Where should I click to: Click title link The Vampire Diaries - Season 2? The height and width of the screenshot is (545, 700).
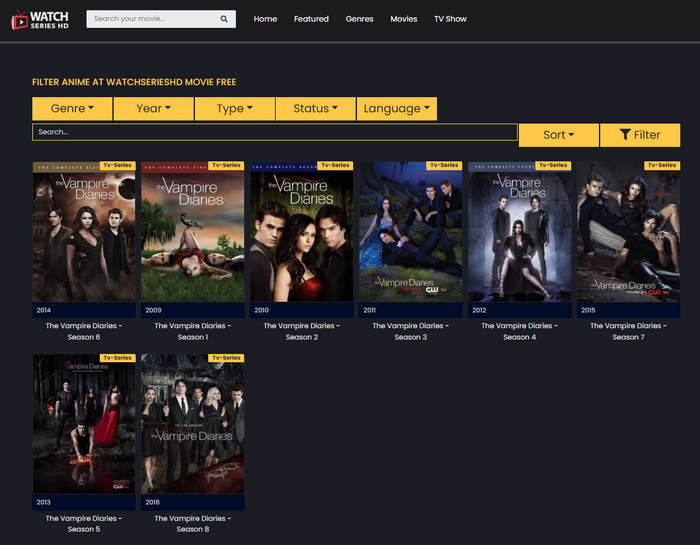coord(302,331)
